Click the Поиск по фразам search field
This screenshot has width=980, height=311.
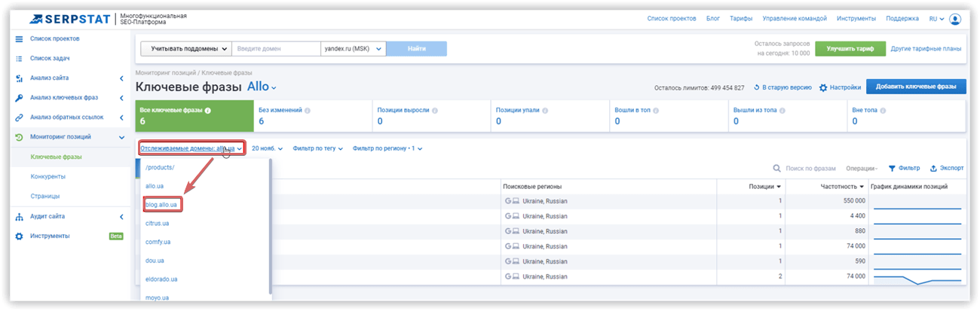811,169
